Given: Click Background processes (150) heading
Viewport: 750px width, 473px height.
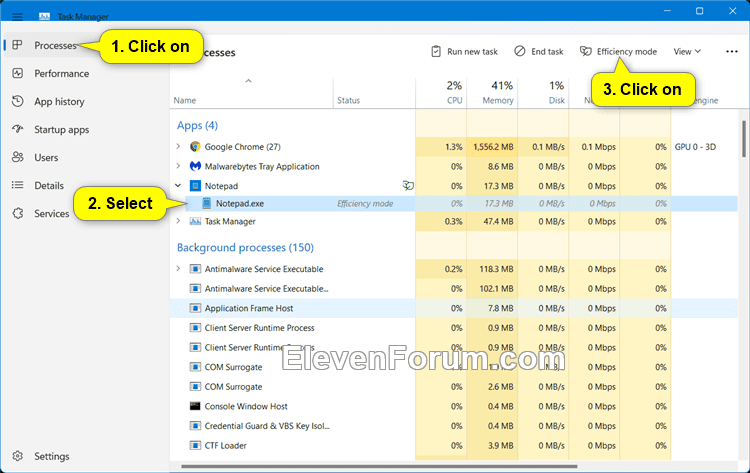Looking at the screenshot, I should click(245, 247).
